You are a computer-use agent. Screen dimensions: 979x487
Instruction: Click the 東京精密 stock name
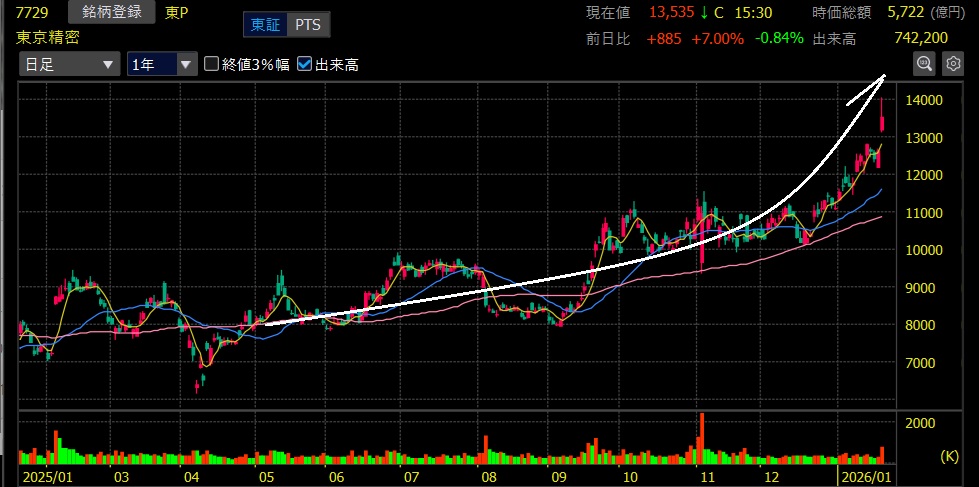pyautogui.click(x=48, y=37)
